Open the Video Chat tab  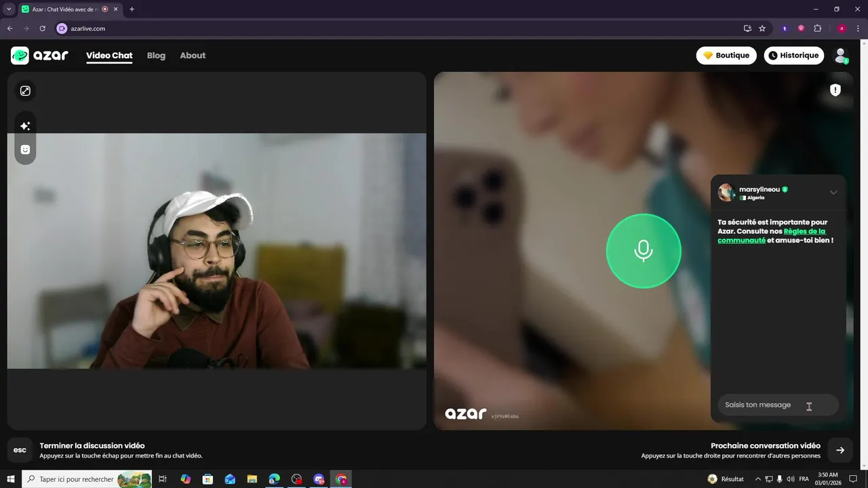[x=109, y=56]
